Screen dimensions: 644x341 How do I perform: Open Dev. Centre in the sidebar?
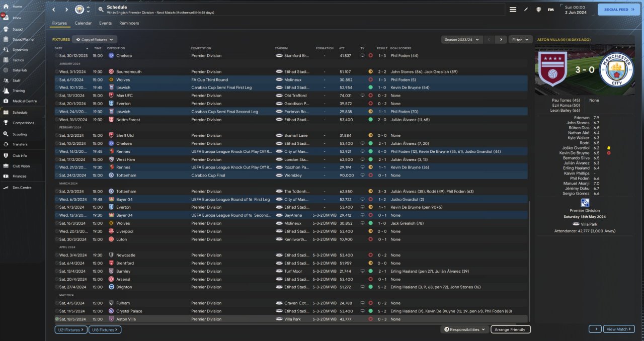[22, 188]
